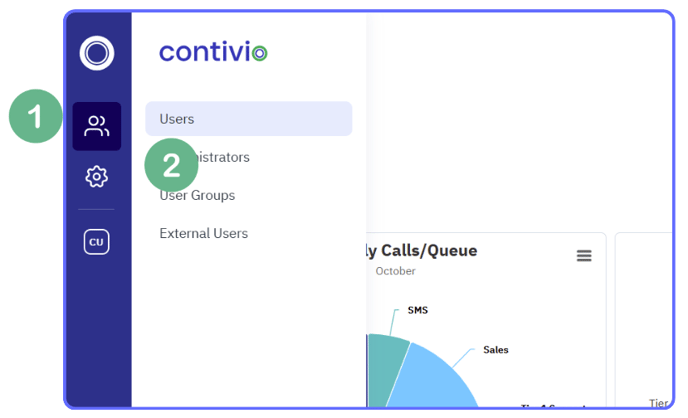Open the settings gear icon

click(97, 177)
